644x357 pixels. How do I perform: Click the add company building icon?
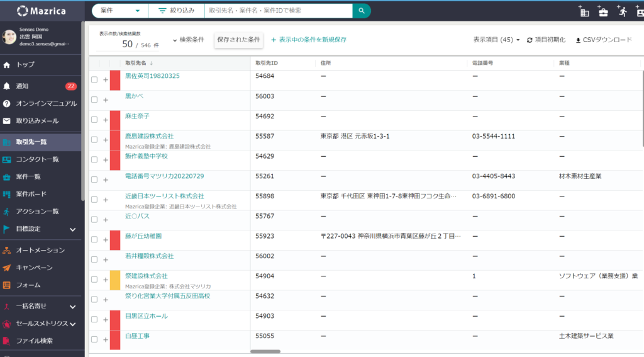click(x=584, y=11)
